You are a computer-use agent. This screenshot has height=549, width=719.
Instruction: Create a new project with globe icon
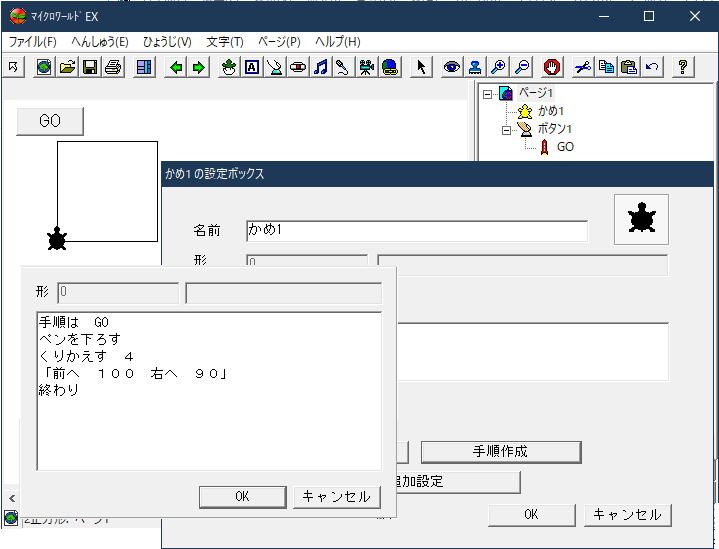[x=44, y=67]
